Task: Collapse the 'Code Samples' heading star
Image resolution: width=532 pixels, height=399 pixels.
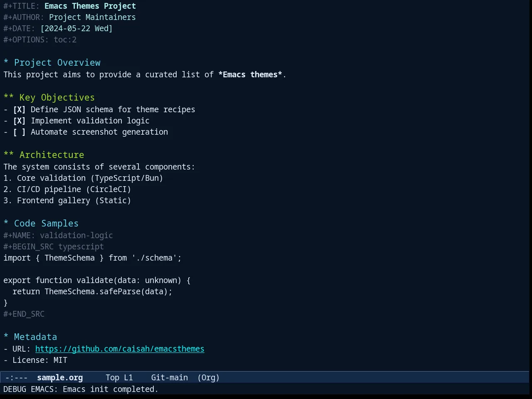Action: pos(6,223)
